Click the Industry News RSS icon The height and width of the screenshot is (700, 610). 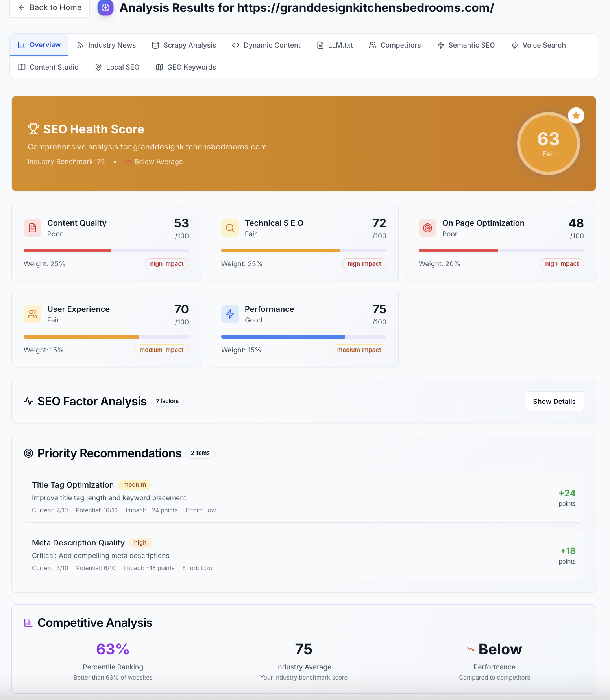80,45
